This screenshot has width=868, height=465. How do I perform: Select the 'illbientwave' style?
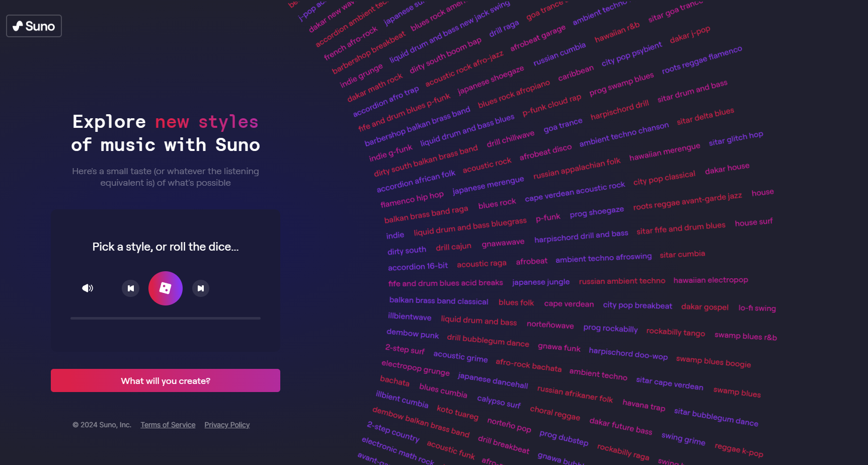[410, 317]
